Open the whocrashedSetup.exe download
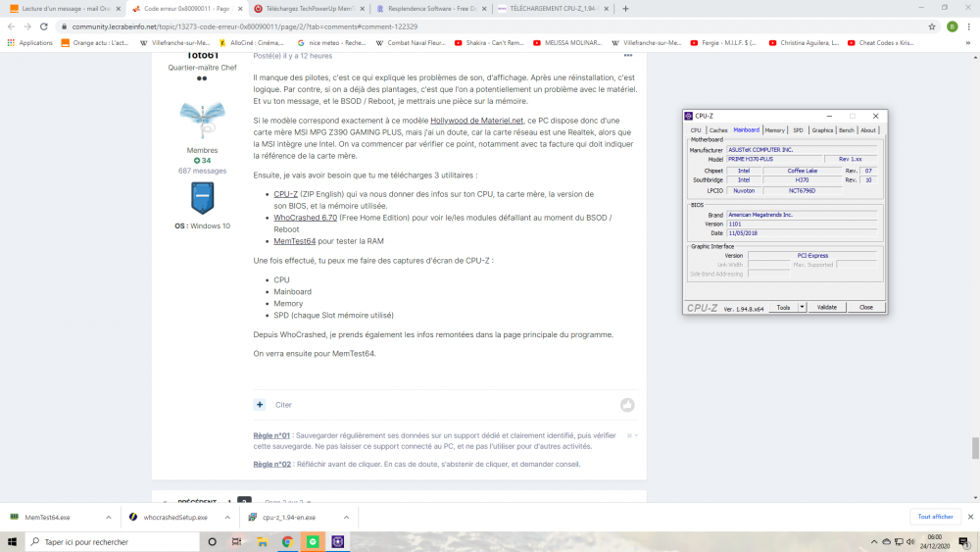 [175, 517]
